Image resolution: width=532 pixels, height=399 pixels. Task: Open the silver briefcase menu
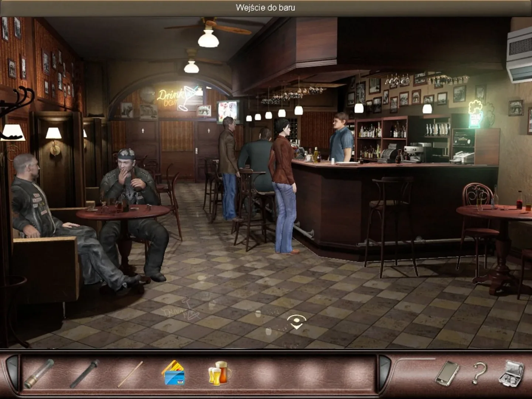click(x=511, y=374)
